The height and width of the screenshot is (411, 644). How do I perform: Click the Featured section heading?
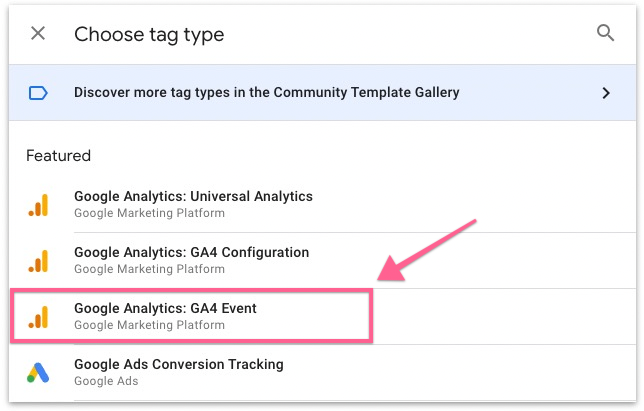[58, 156]
